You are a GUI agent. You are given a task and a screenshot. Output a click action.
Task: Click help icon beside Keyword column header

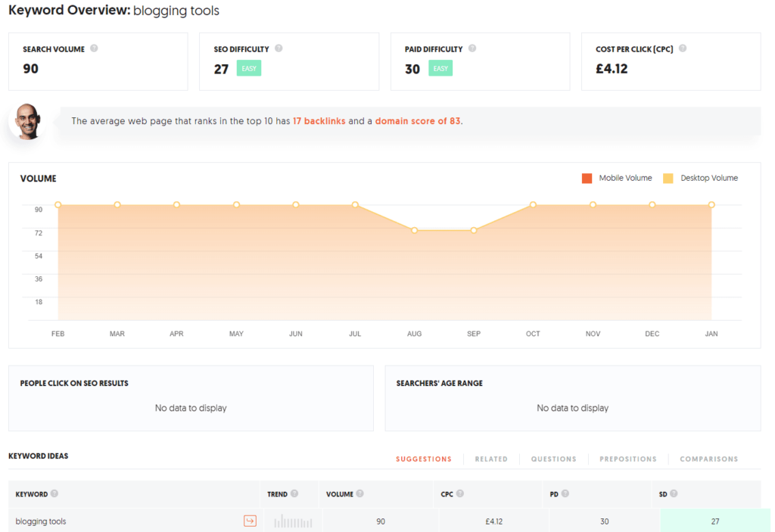pos(54,494)
